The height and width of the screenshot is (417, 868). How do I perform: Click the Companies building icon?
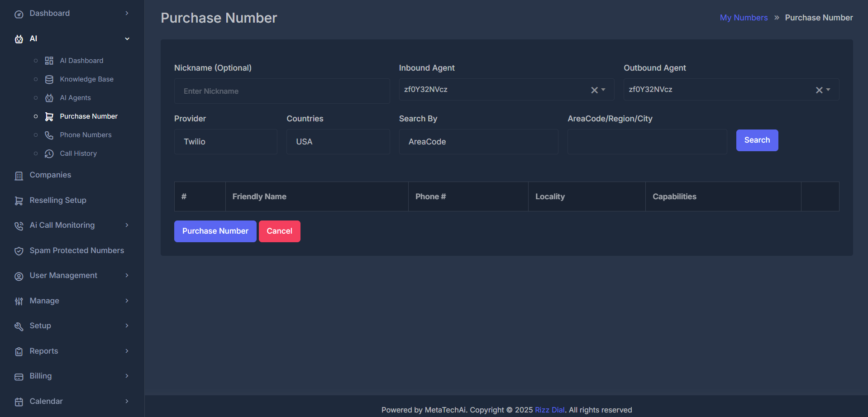[19, 176]
